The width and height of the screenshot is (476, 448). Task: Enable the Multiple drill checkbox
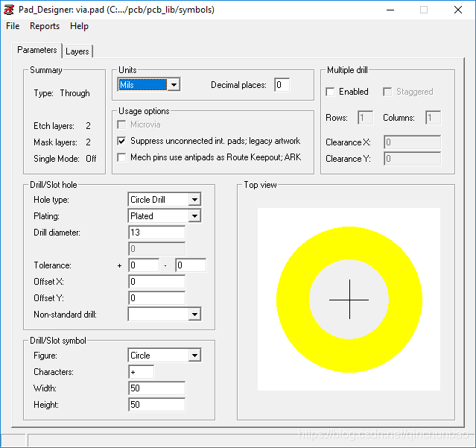[331, 92]
